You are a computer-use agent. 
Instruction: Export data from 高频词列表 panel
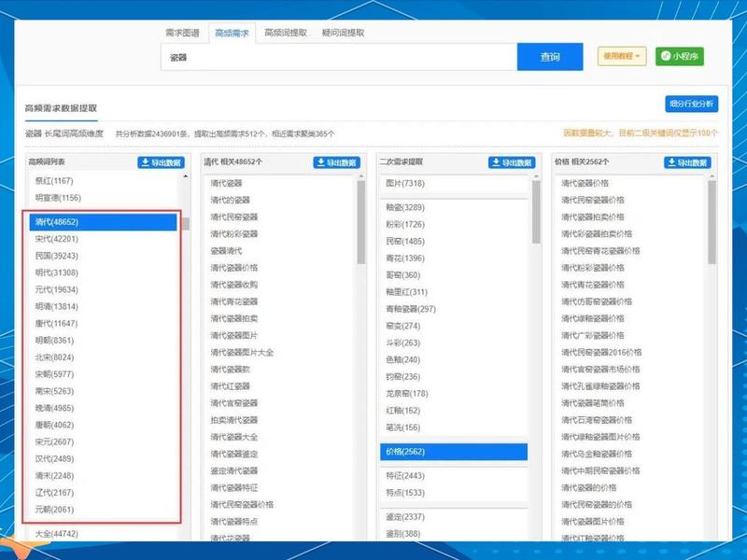coord(162,162)
